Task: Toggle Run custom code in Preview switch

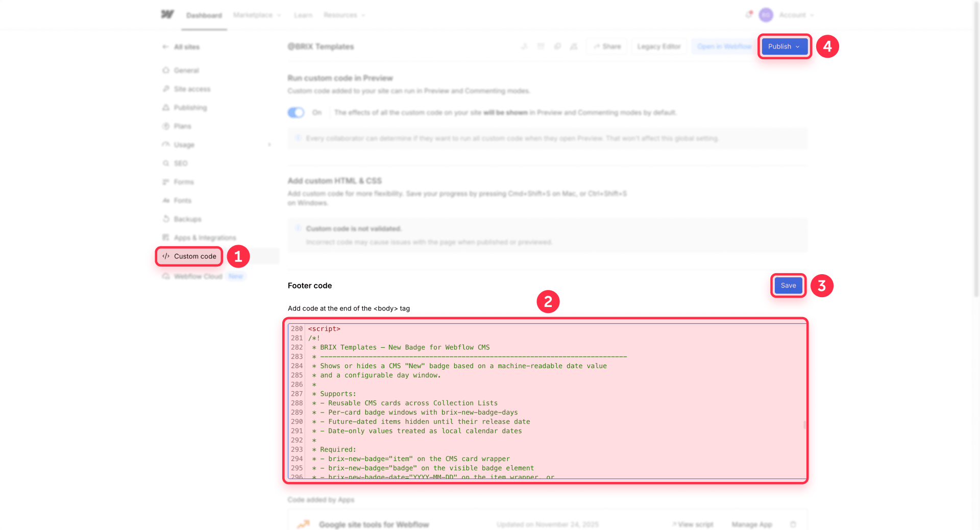Action: [296, 112]
